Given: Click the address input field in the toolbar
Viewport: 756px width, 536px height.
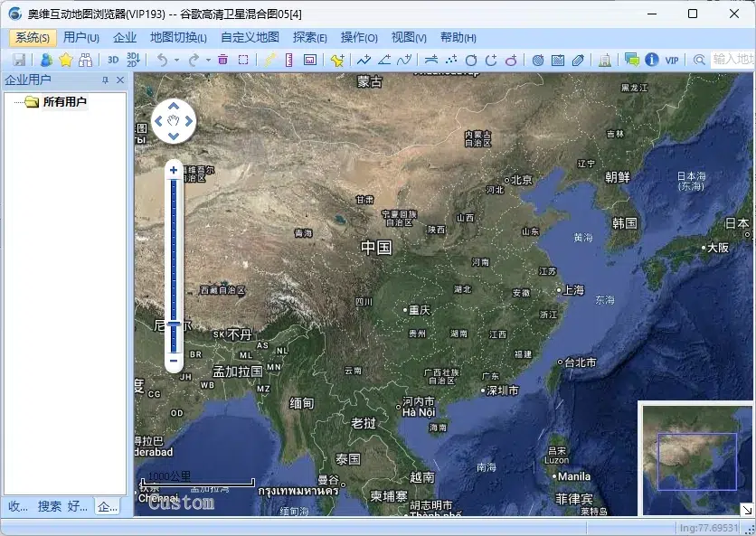Looking at the screenshot, I should coord(732,61).
